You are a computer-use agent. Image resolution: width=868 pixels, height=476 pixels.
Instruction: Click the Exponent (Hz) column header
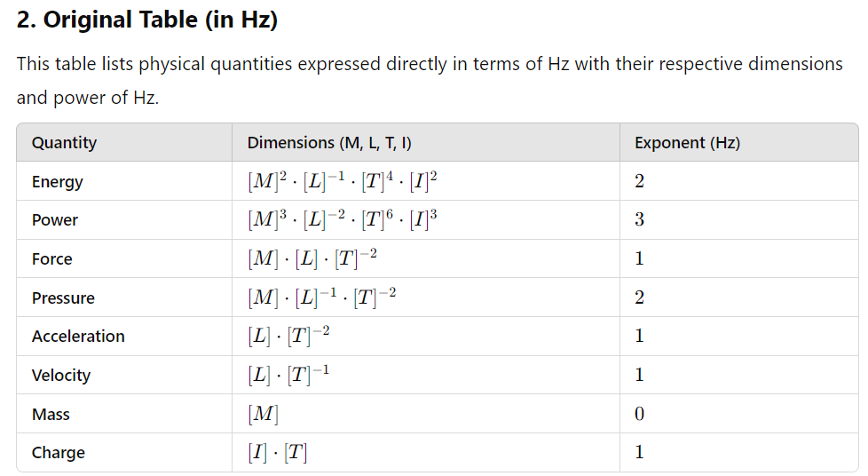click(687, 143)
